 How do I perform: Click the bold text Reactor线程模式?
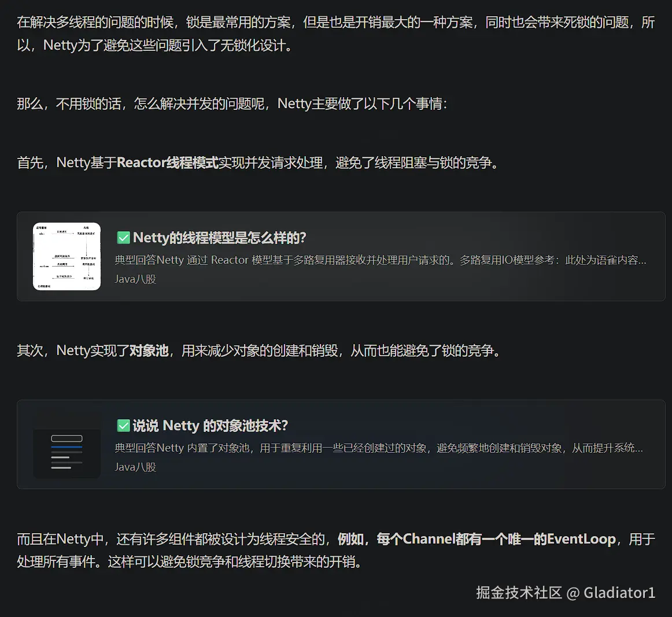[x=168, y=163]
